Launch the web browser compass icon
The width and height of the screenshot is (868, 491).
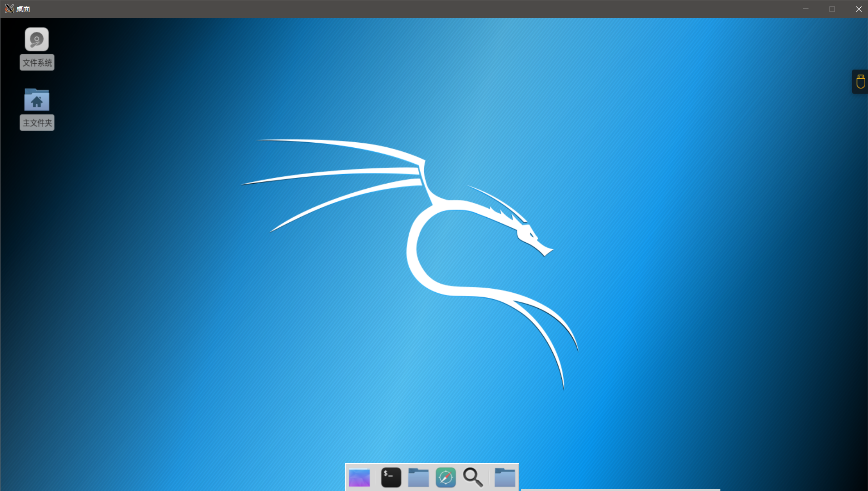(x=446, y=477)
